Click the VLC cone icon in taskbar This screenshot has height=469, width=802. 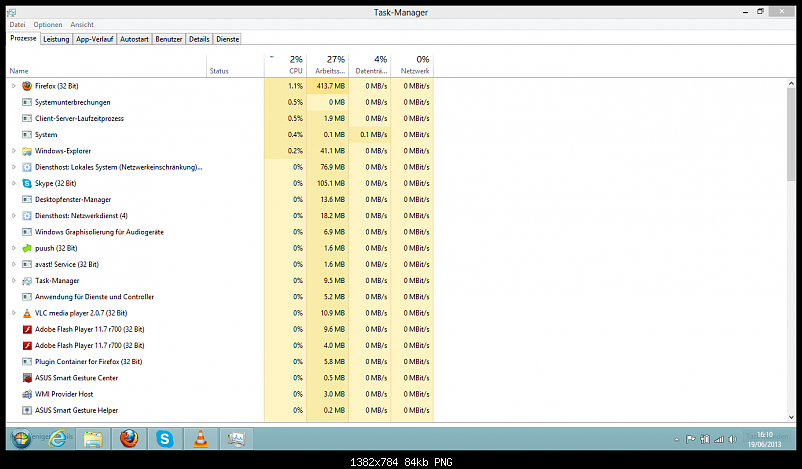pyautogui.click(x=201, y=439)
